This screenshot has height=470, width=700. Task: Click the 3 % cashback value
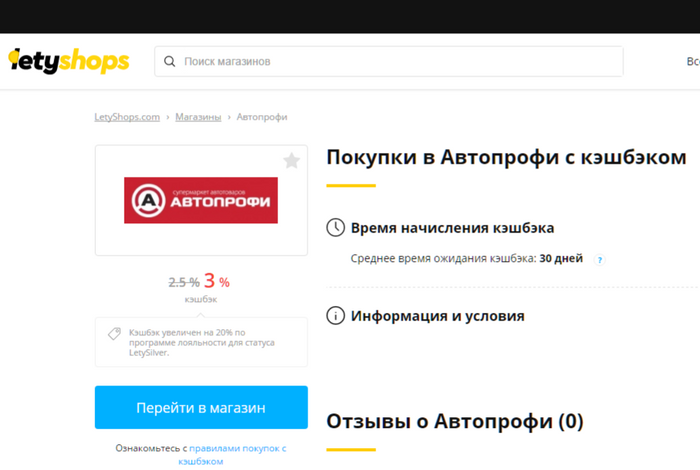pyautogui.click(x=217, y=281)
